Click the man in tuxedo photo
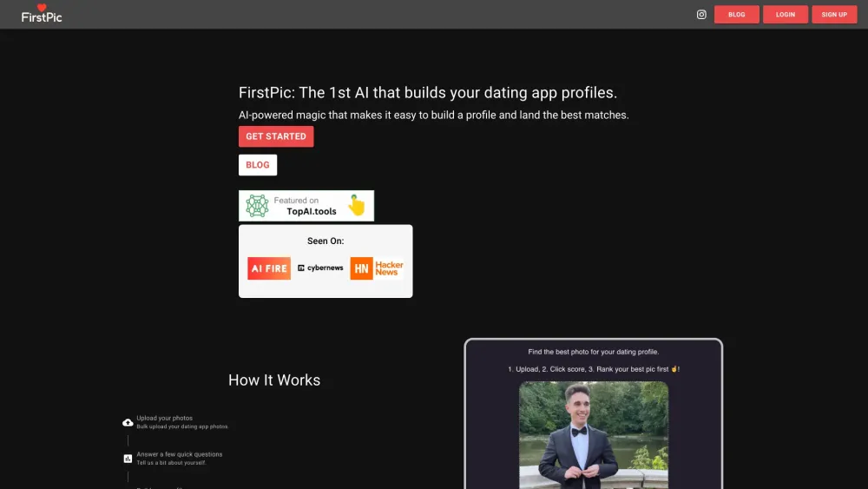 pyautogui.click(x=594, y=434)
